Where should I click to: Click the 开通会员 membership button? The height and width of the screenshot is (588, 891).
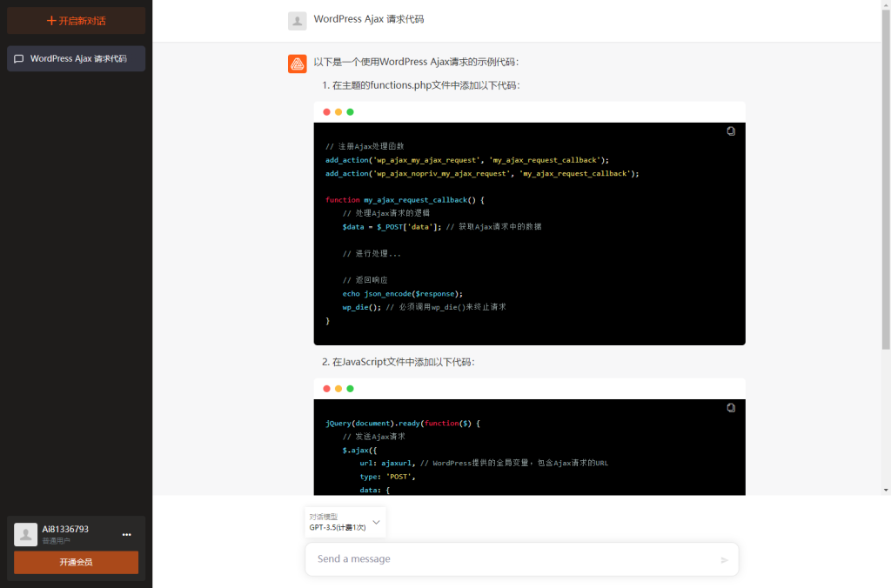(77, 563)
